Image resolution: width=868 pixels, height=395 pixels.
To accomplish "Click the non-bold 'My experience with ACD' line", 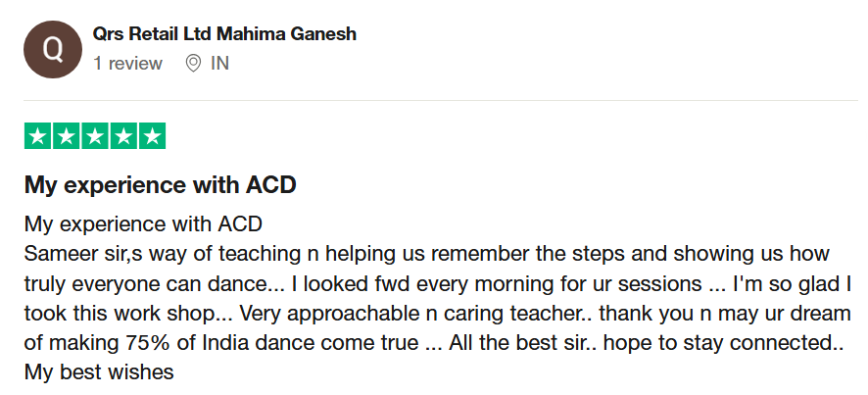I will 143,222.
